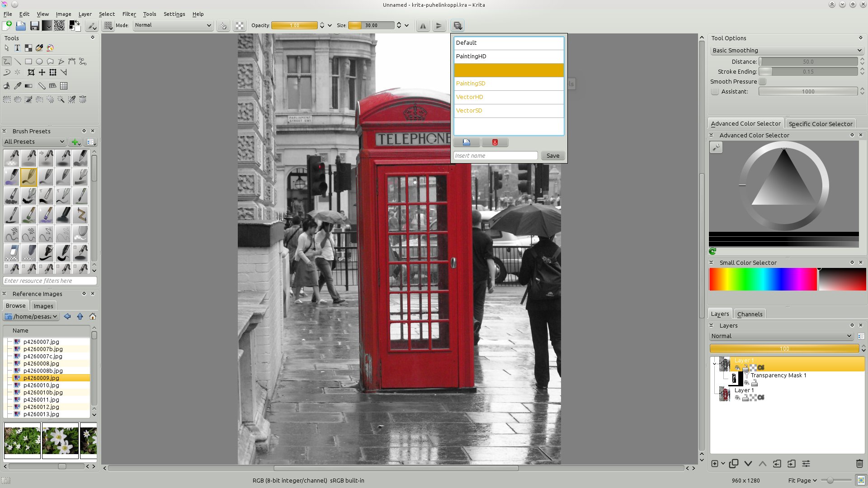Pick the Crop tool

(x=31, y=72)
